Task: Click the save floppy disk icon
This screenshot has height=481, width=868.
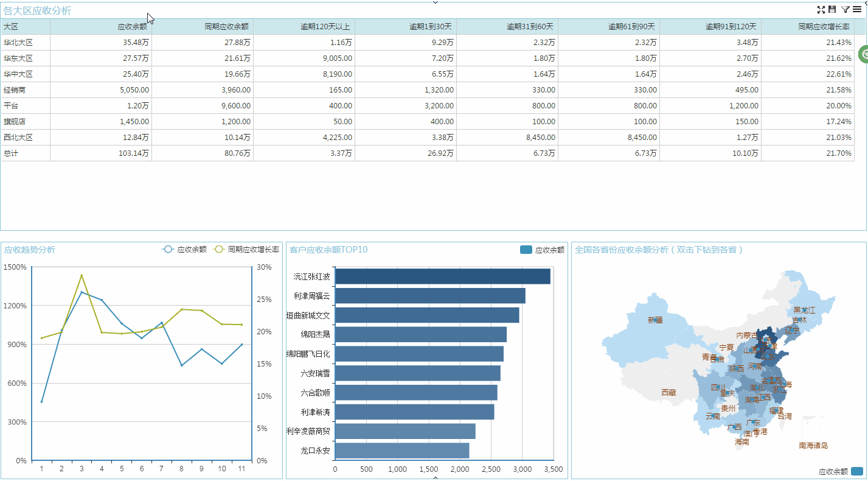Action: pyautogui.click(x=832, y=10)
